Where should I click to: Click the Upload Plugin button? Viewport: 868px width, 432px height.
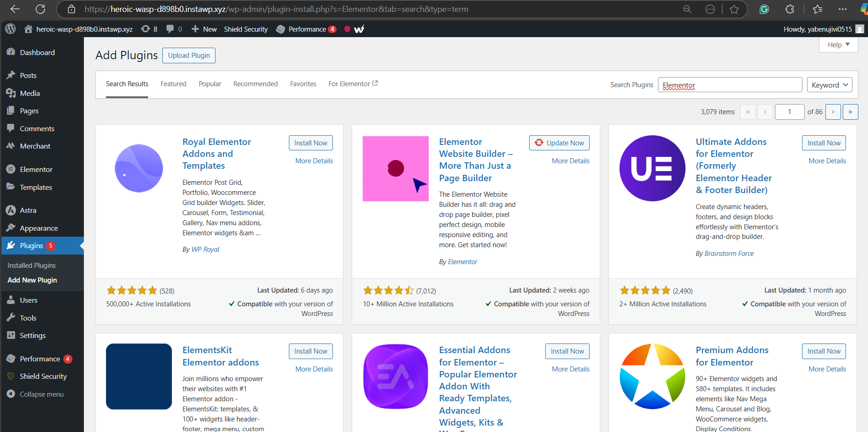pyautogui.click(x=189, y=55)
